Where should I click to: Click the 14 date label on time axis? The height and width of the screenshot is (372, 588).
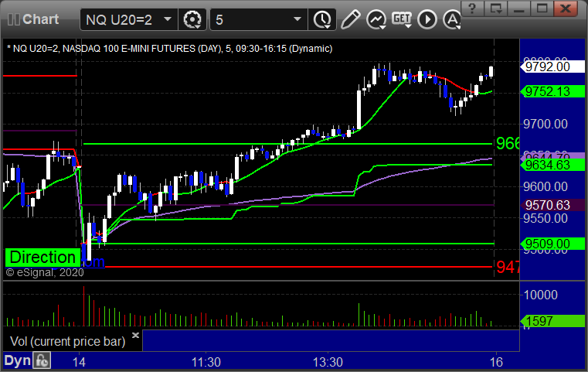(x=79, y=362)
